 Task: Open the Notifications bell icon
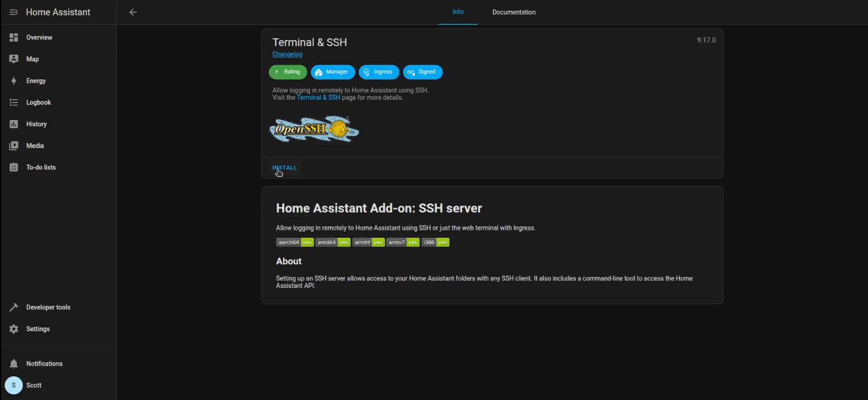tap(14, 364)
